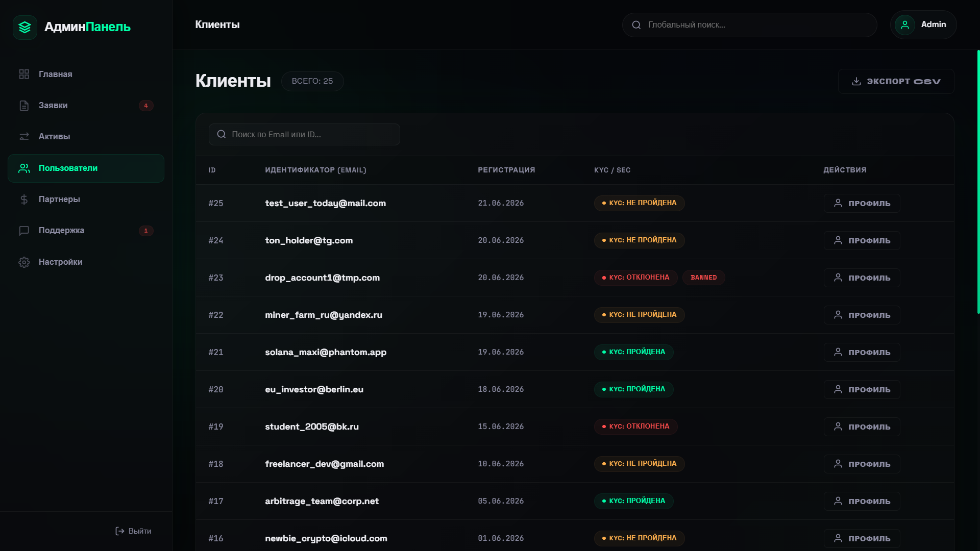The image size is (980, 551).
Task: Click the person icon in row #21 profile button
Action: 838,352
